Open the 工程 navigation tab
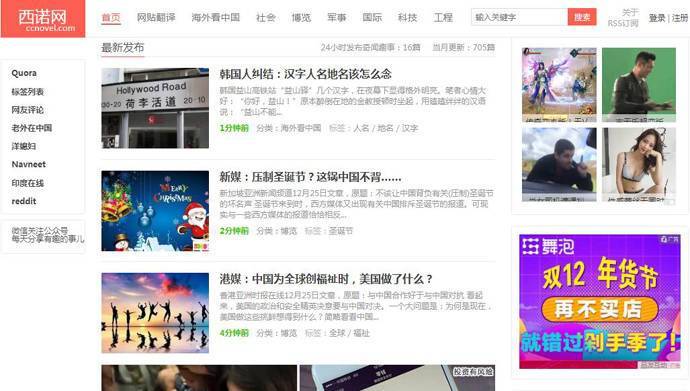The image size is (690, 391). click(443, 18)
